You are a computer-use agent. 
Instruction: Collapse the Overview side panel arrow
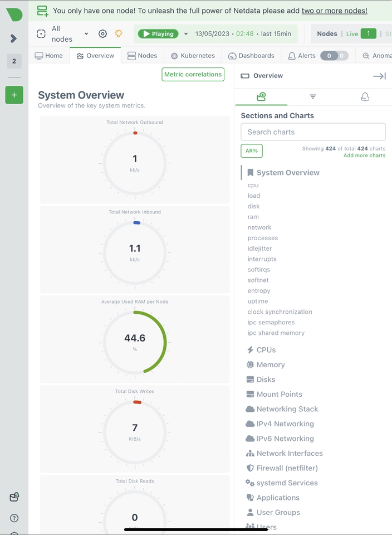(379, 76)
